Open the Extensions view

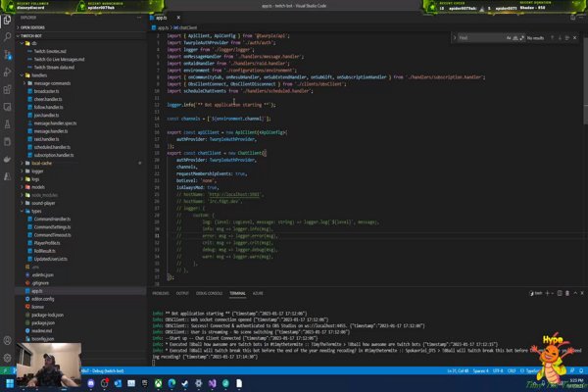[x=7, y=89]
